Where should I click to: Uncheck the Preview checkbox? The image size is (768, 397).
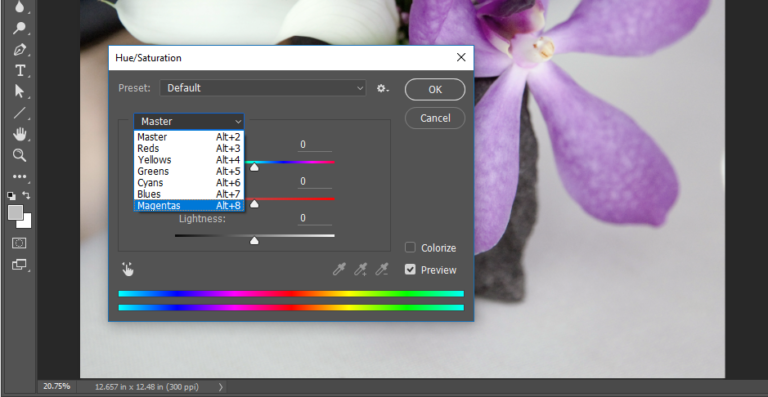(x=410, y=269)
